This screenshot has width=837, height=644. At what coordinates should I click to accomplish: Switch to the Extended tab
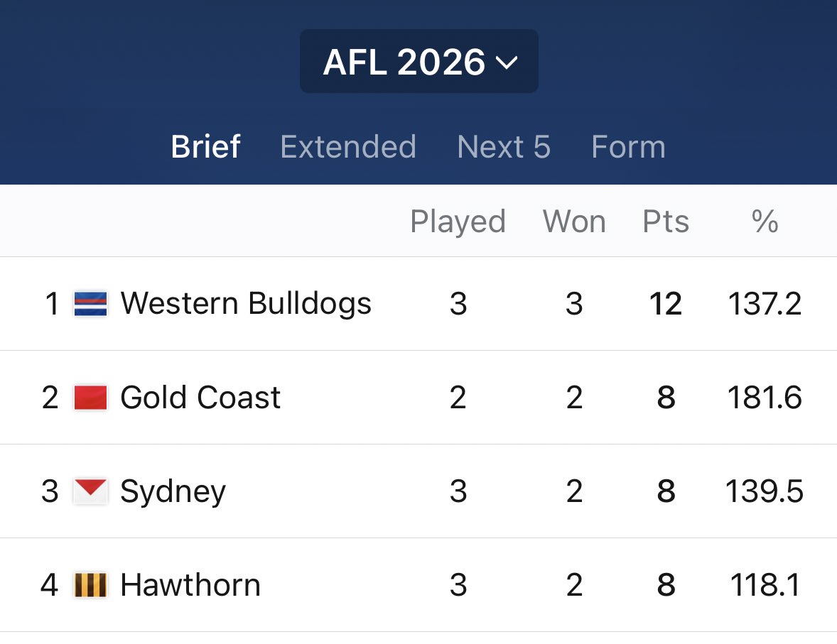348,147
